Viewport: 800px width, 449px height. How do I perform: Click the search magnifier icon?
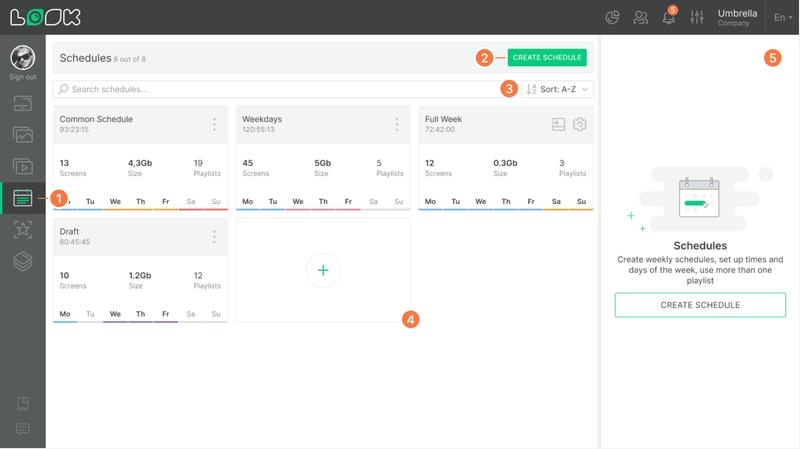click(63, 89)
